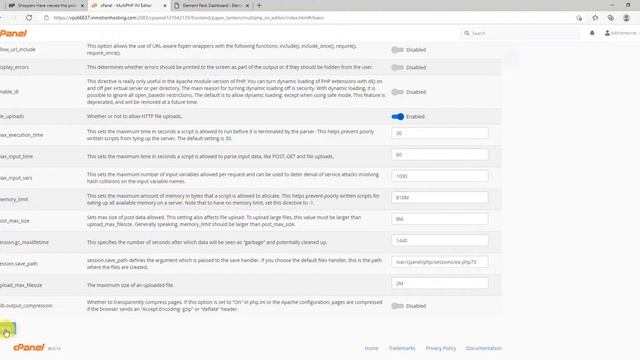Click the post_max_size value field
This screenshot has height=360, width=640.
tap(440, 219)
